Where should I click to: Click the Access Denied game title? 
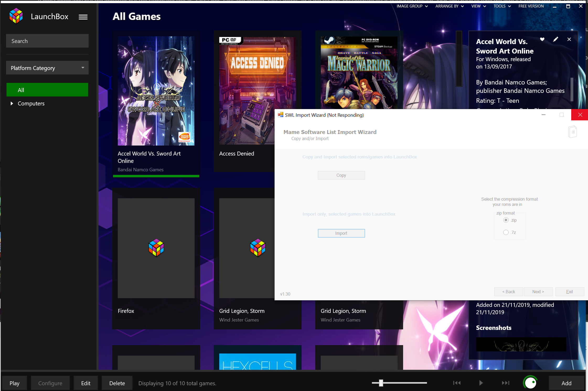[237, 153]
